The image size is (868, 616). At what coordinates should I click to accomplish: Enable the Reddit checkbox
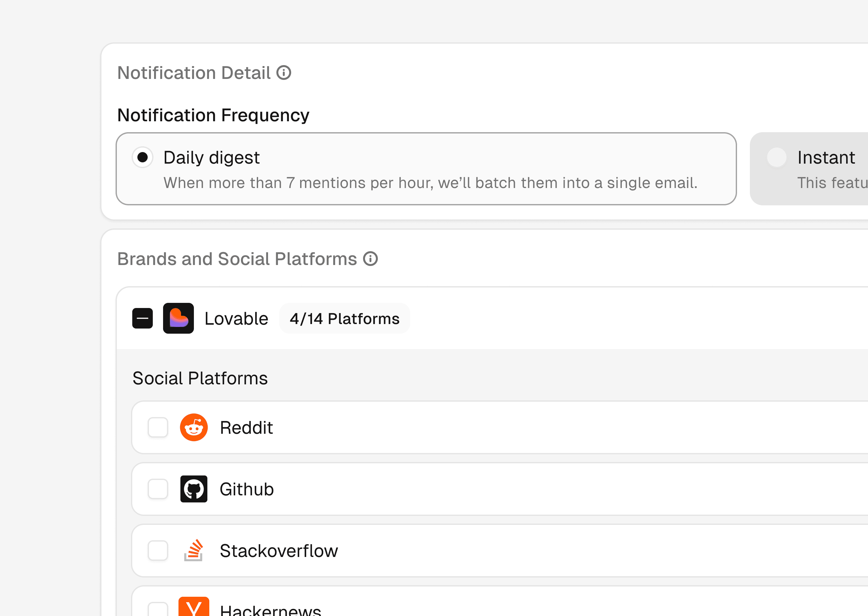click(158, 427)
